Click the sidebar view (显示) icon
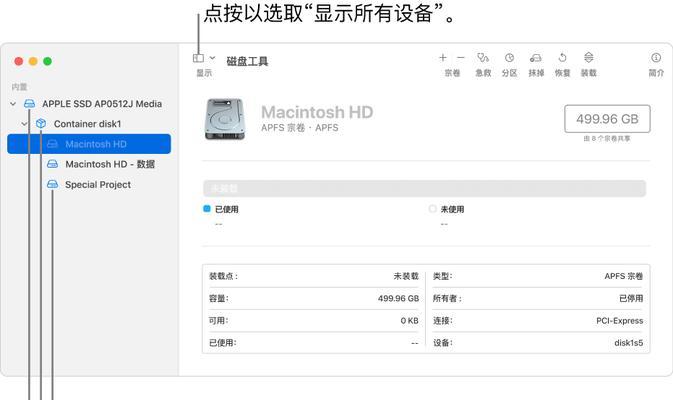The image size is (673, 400). pyautogui.click(x=198, y=58)
